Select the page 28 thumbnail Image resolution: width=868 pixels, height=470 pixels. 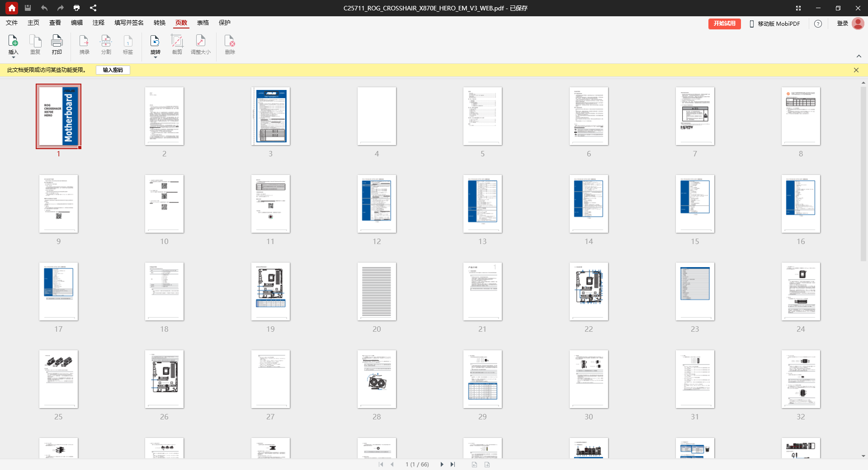377,379
